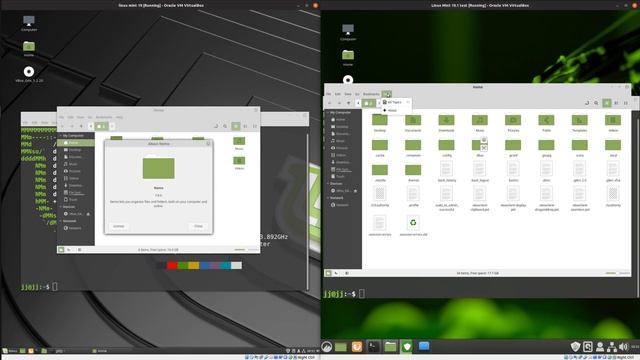This screenshot has width=640, height=360.
Task: Open View menu in Mint 19.1 test file manager
Action: (x=348, y=94)
